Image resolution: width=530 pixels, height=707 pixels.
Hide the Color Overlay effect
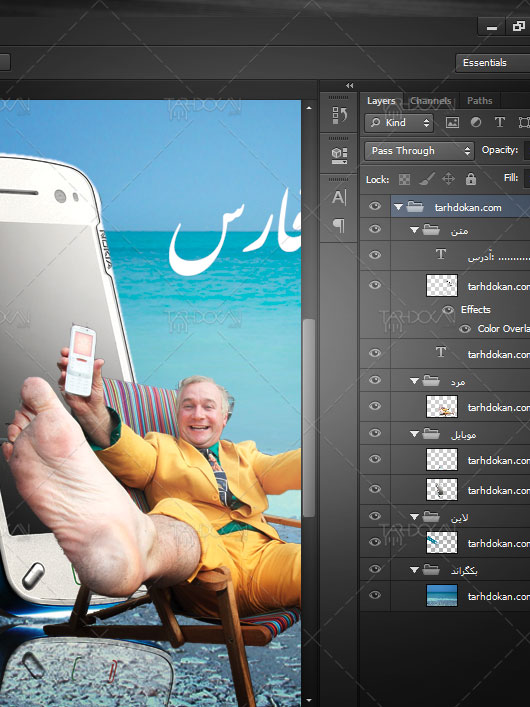click(465, 329)
